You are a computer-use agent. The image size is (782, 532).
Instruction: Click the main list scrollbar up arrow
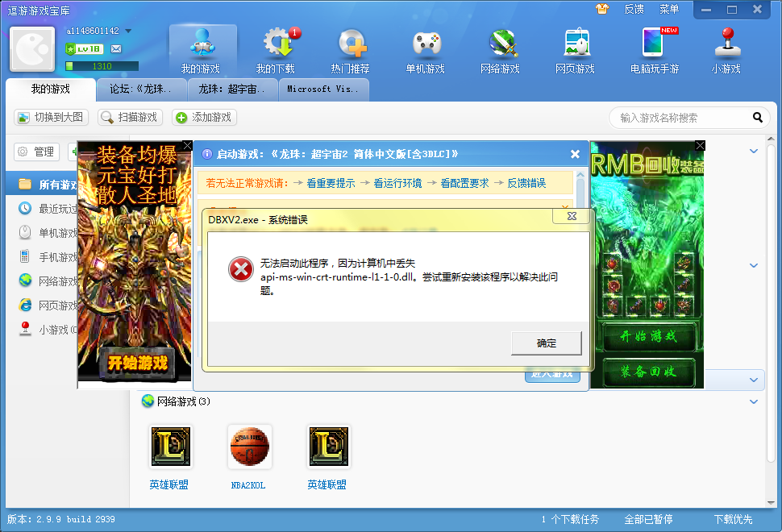click(x=771, y=139)
